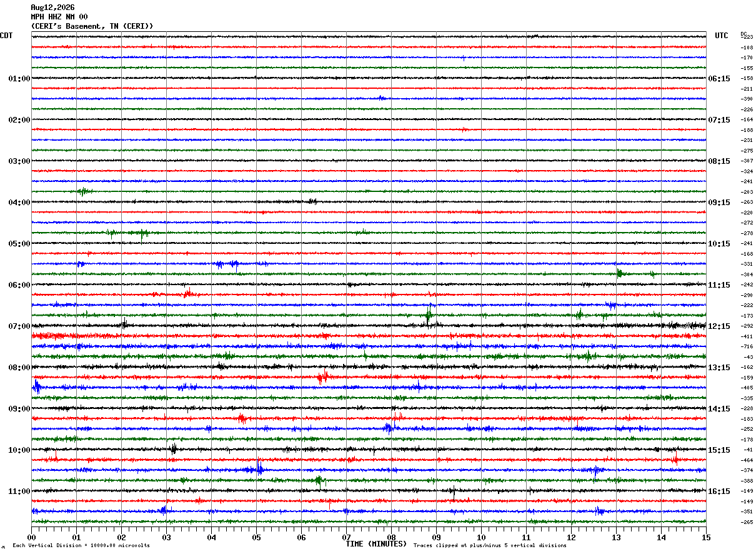Image resolution: width=756 pixels, height=554 pixels.
Task: Click the DC offset value -390
Action: click(x=747, y=99)
